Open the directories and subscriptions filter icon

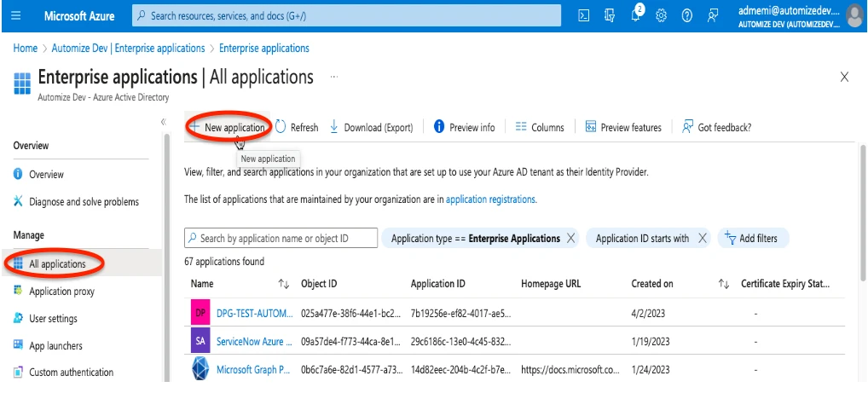[610, 15]
